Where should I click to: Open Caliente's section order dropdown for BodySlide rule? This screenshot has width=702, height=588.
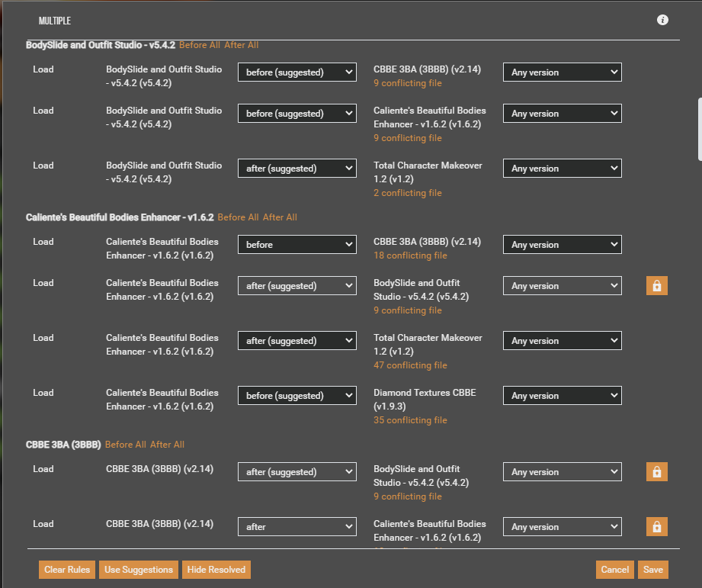click(x=297, y=286)
